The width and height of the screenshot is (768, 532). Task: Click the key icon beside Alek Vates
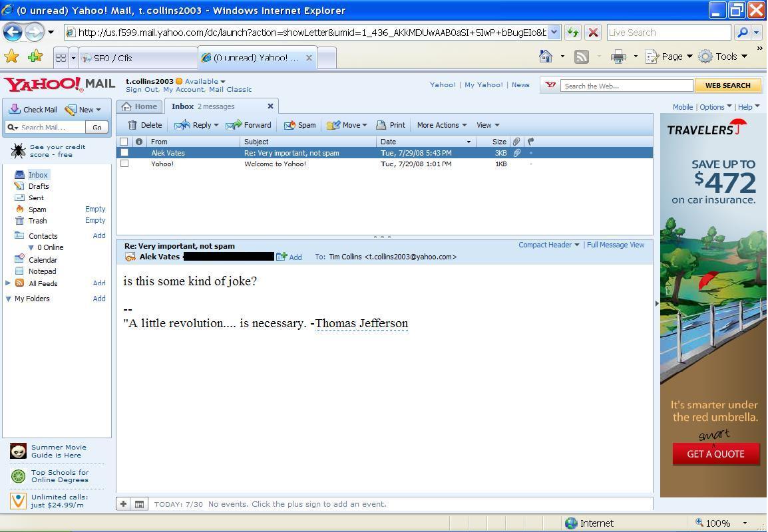pos(130,257)
